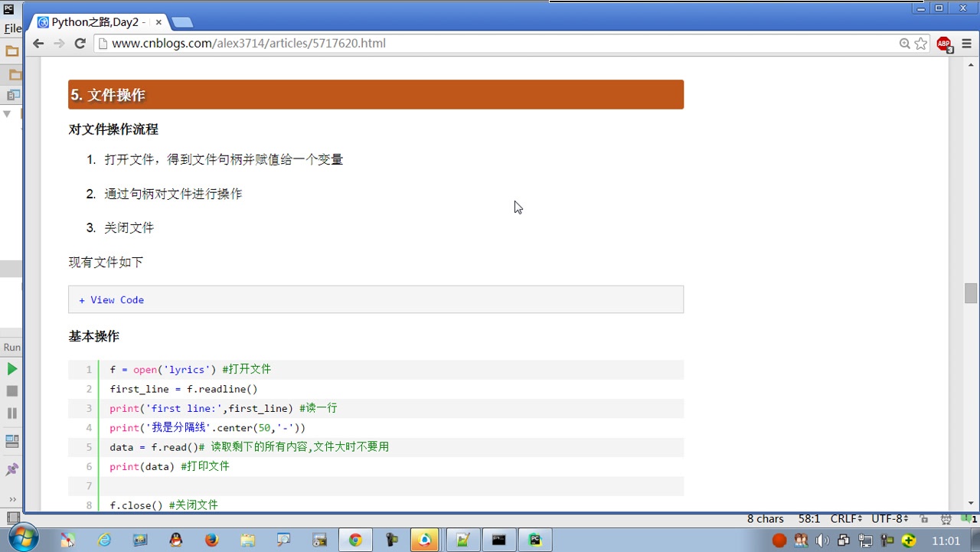Select the Python之路,Day2 browser tab
The image size is (980, 552).
[100, 23]
